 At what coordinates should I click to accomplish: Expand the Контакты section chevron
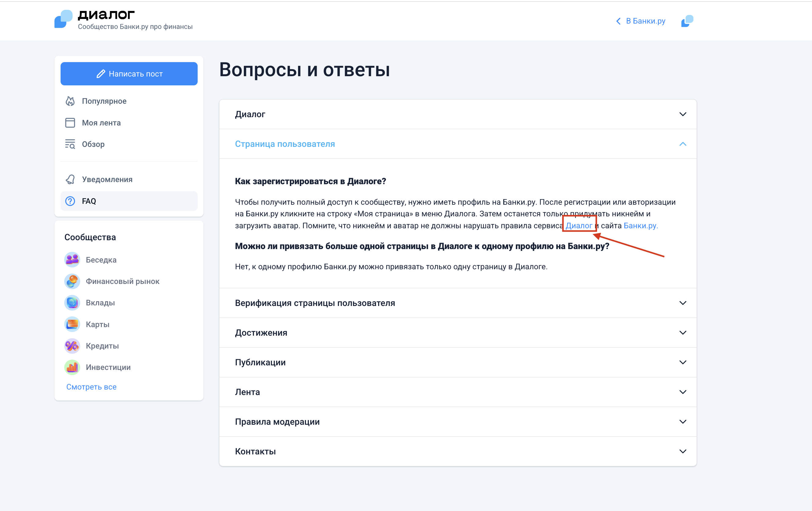[683, 451]
